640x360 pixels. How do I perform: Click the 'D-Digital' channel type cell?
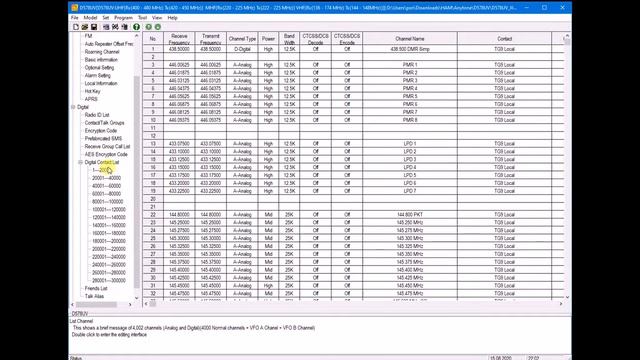(x=242, y=49)
